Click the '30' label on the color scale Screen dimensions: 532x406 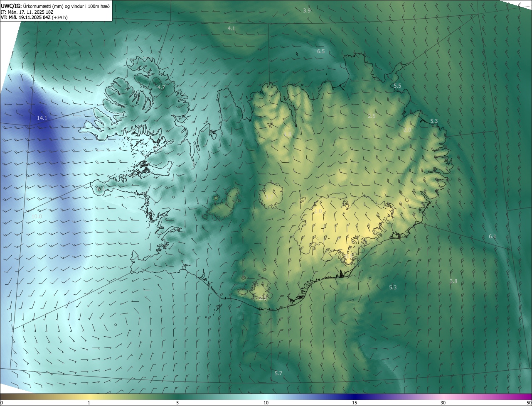coord(443,403)
